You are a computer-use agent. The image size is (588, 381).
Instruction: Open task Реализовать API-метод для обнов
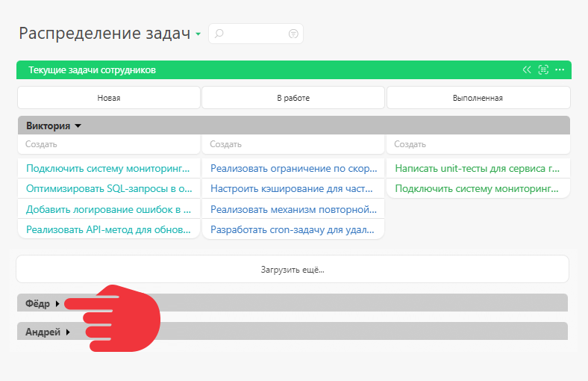(x=108, y=230)
